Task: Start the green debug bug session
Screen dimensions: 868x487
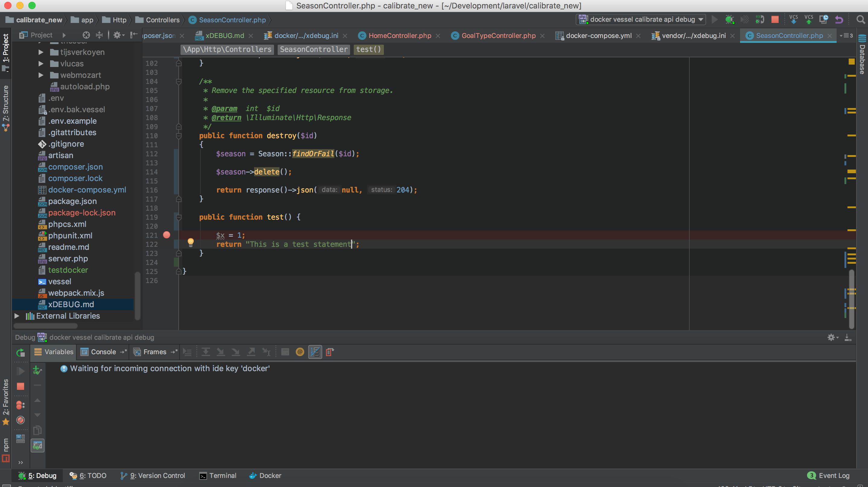Action: [x=730, y=19]
